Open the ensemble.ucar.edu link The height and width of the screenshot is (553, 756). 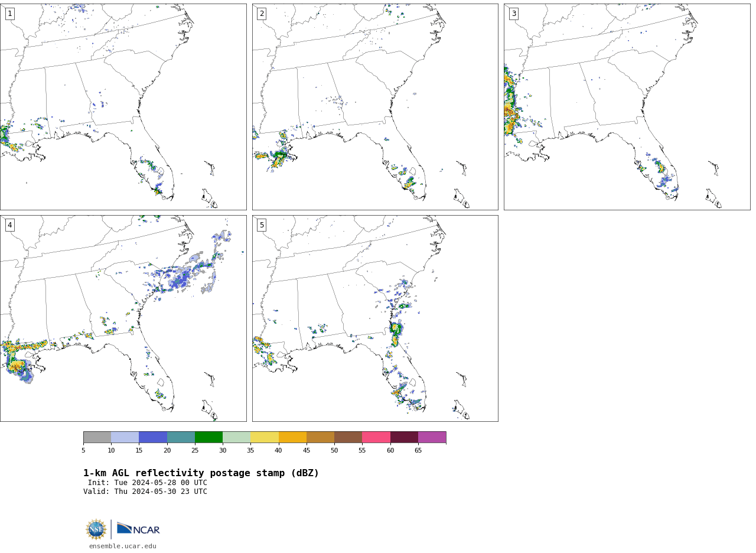123,547
